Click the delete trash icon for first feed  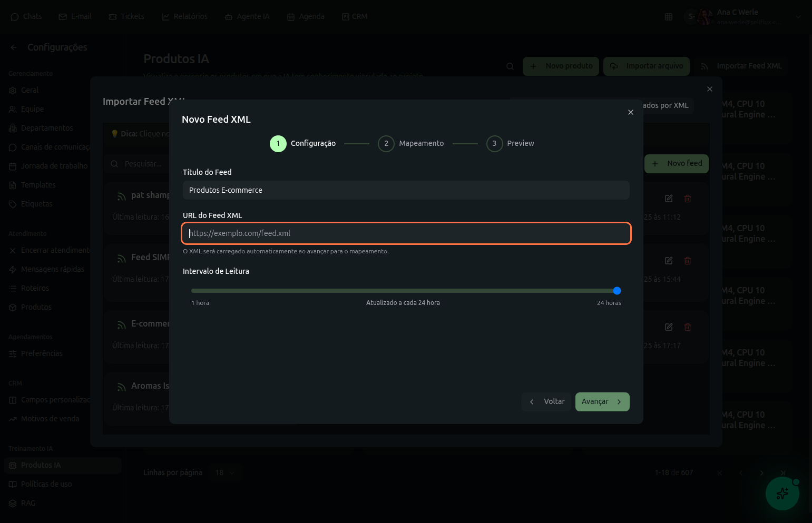point(688,199)
